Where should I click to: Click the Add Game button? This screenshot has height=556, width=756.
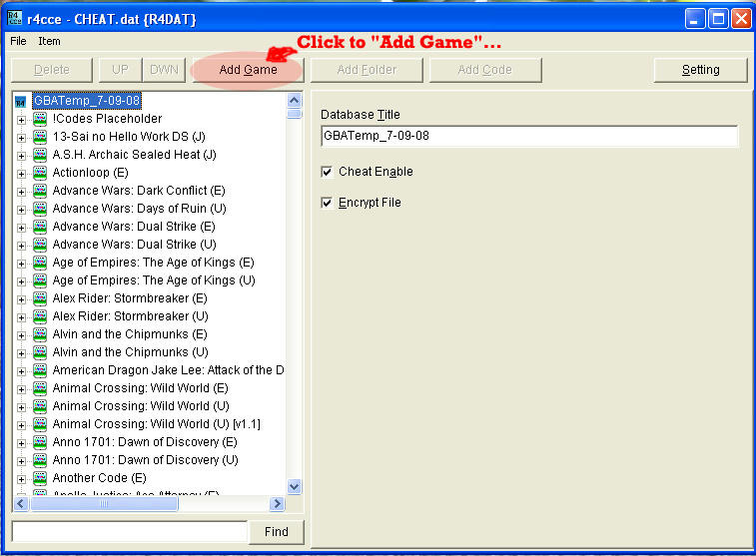coord(248,70)
